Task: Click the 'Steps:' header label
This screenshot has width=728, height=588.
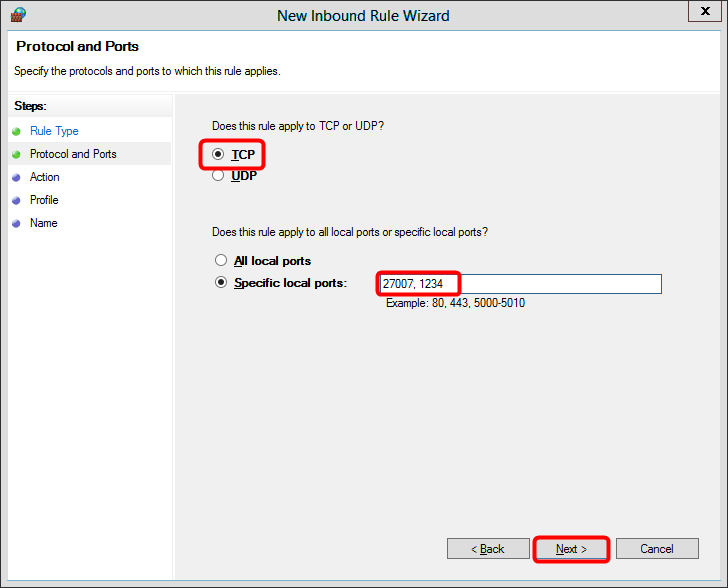Action: coord(30,106)
